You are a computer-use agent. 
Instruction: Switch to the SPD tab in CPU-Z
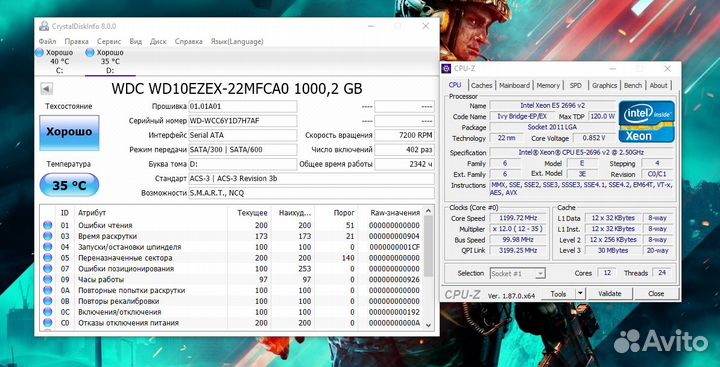575,85
